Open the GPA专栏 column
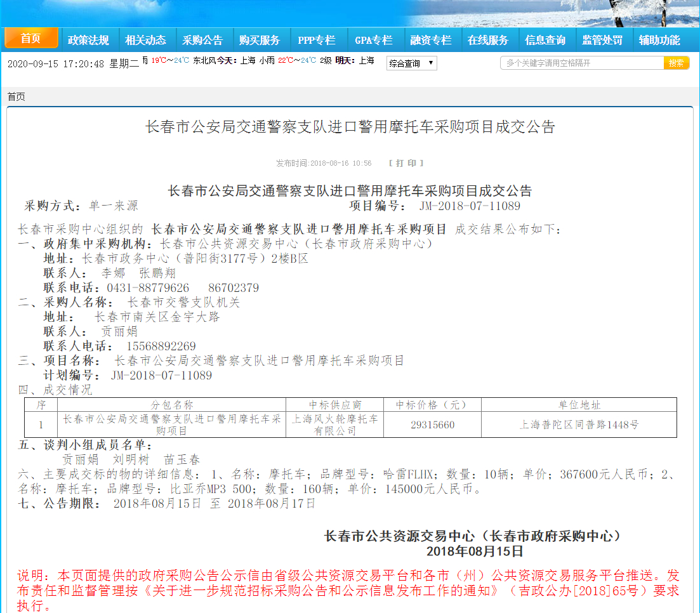The width and height of the screenshot is (700, 613). click(x=374, y=39)
